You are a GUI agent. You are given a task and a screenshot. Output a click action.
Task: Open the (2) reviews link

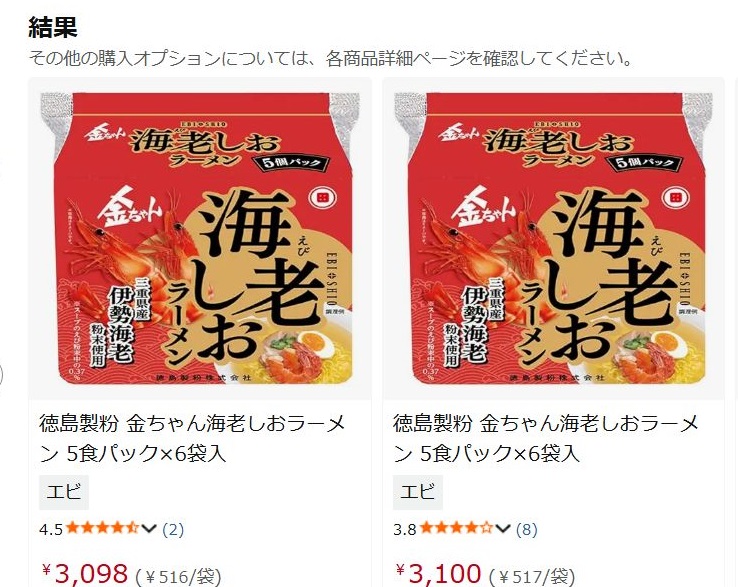(173, 530)
